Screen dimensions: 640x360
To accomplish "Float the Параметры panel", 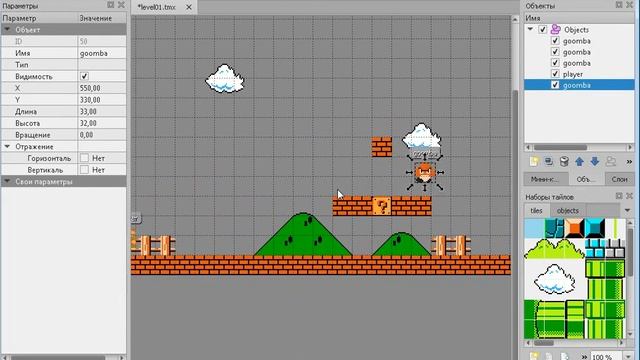I will coord(111,5).
